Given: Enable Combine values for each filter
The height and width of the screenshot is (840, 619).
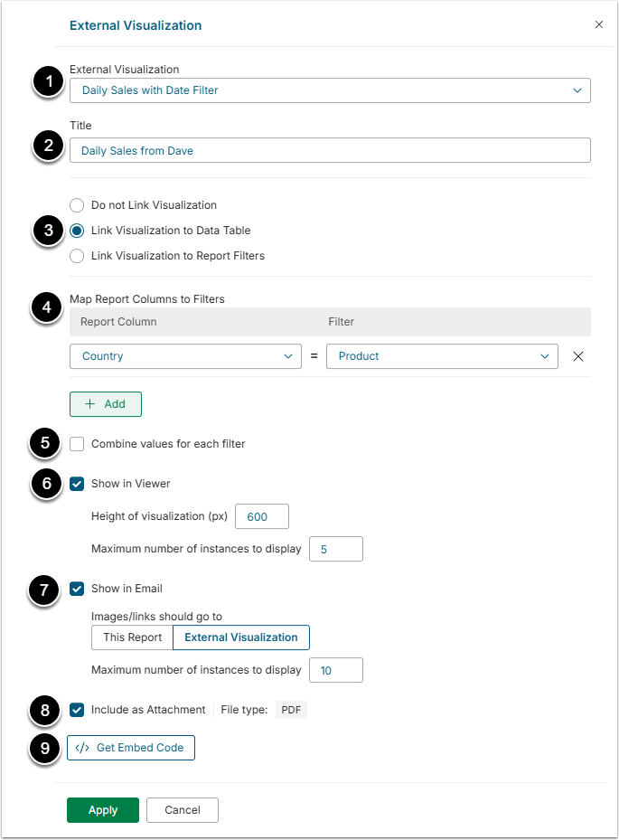Looking at the screenshot, I should point(77,444).
